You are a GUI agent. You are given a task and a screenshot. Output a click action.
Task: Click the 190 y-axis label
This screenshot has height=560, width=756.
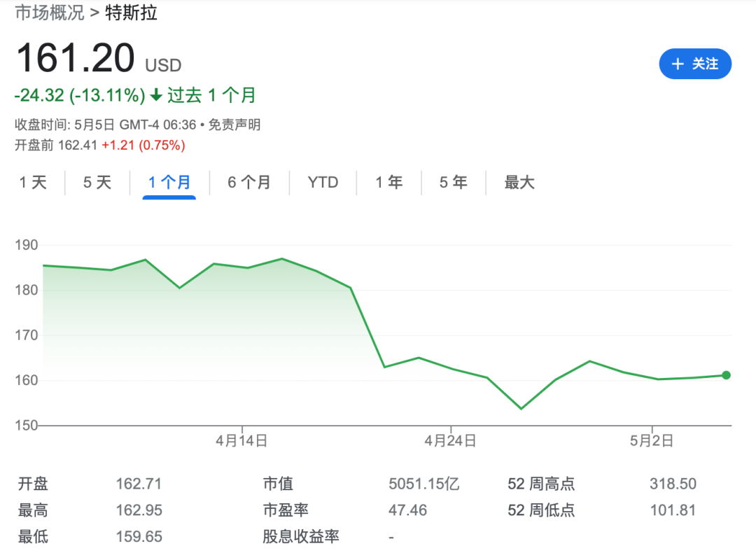pos(27,245)
